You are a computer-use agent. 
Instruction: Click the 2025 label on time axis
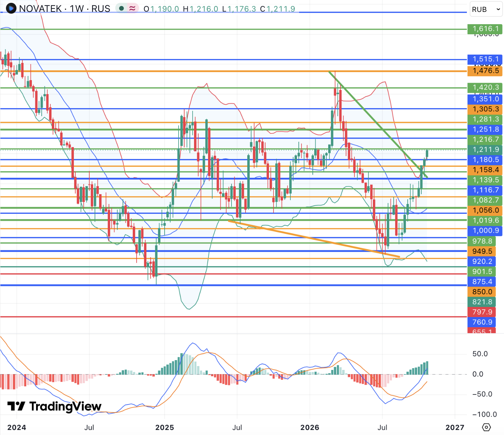[x=165, y=428]
